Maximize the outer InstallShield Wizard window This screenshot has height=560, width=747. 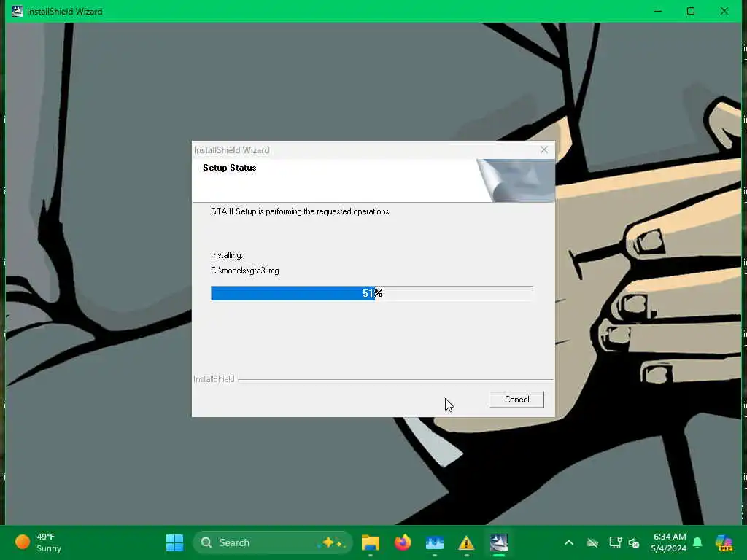click(691, 11)
